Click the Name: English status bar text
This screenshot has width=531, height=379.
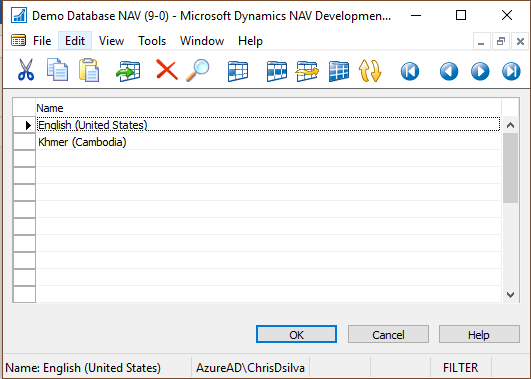(x=83, y=367)
